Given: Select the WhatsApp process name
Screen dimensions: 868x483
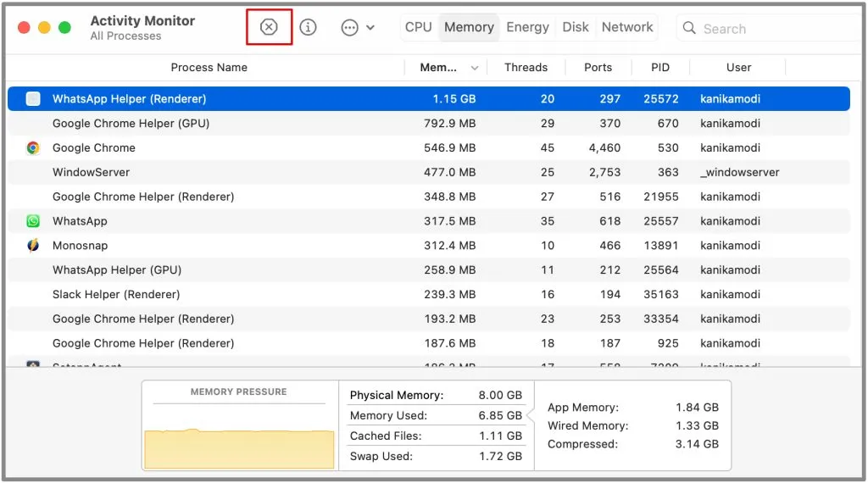Looking at the screenshot, I should pyautogui.click(x=80, y=221).
